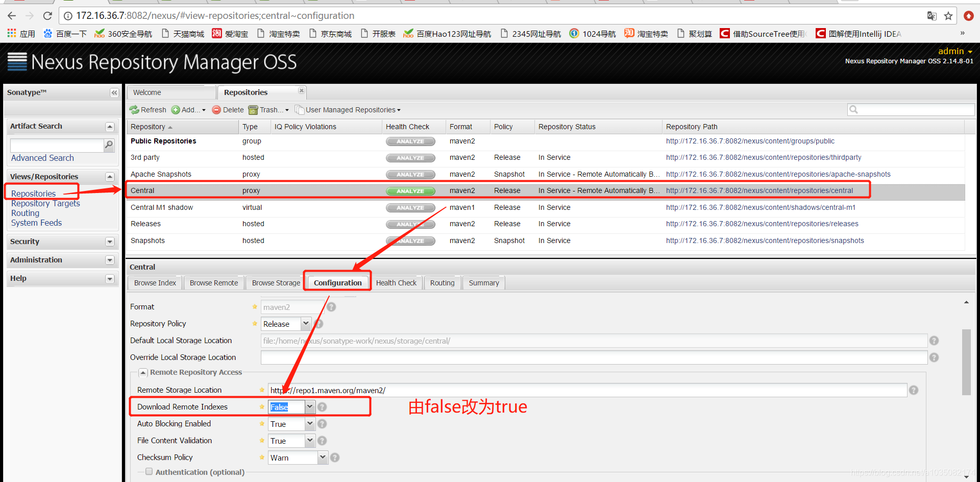This screenshot has height=482, width=980.
Task: Open the Routing tab for Central
Action: pos(442,283)
